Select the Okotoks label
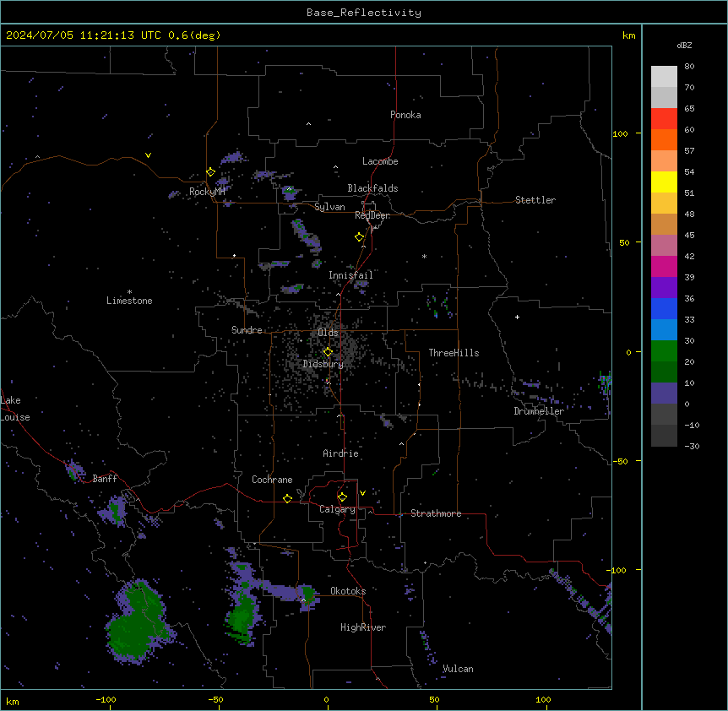Screen dimensions: 728x711 pyautogui.click(x=348, y=591)
